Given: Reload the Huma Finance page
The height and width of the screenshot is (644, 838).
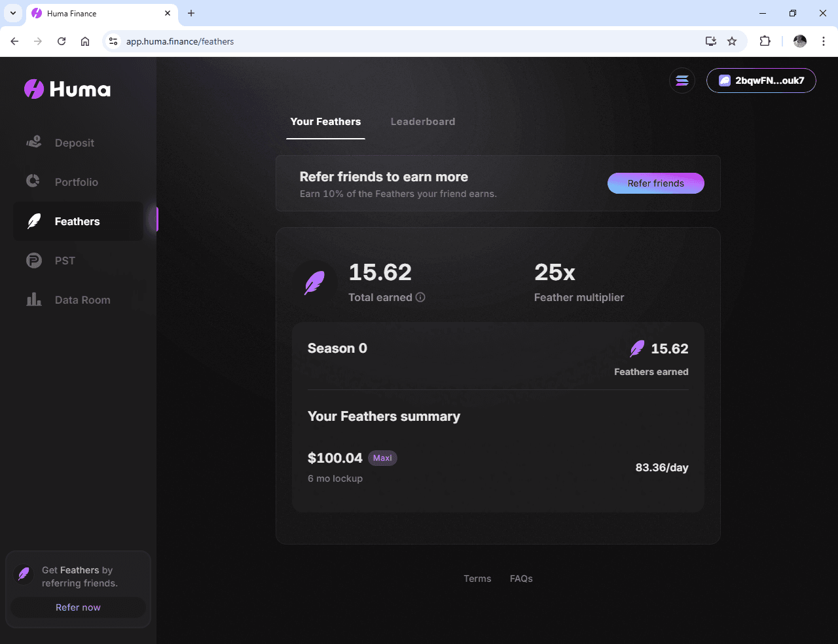Looking at the screenshot, I should [x=62, y=41].
